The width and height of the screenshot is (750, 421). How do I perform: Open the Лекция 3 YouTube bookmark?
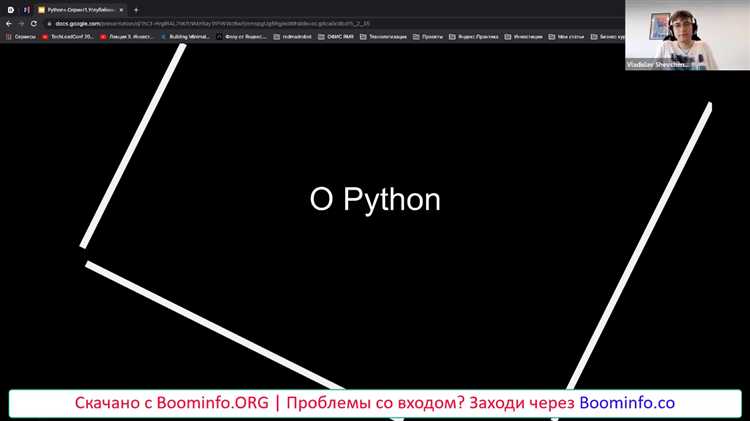coord(127,36)
